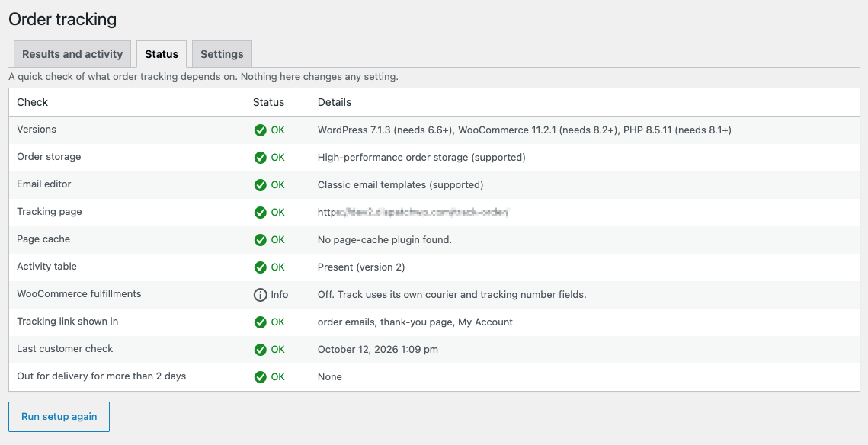868x445 pixels.
Task: Click the check icon for Tracking link shown in
Action: pos(260,322)
